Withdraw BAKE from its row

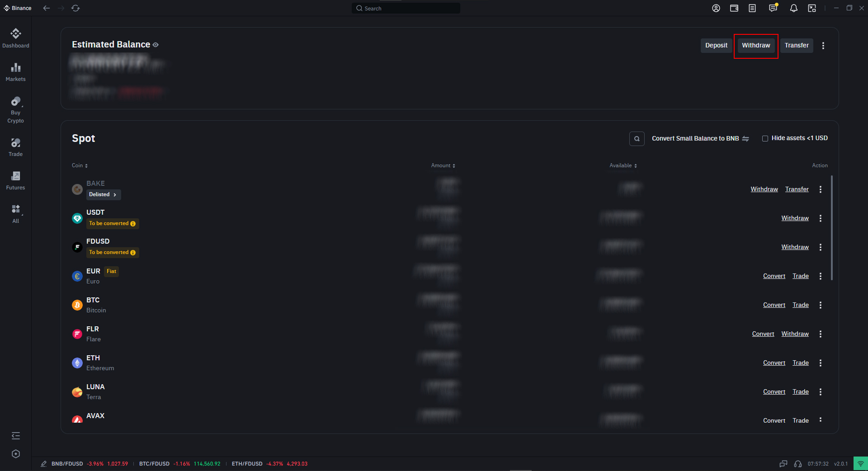tap(764, 189)
